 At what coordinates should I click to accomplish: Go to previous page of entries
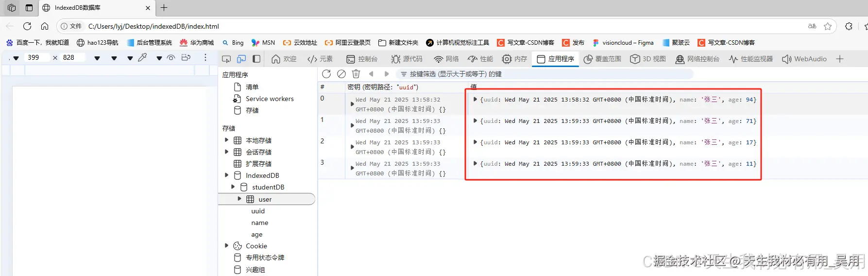pyautogui.click(x=371, y=74)
